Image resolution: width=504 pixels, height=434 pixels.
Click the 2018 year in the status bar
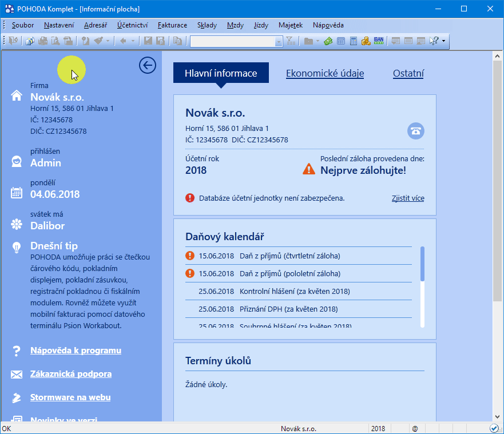(378, 428)
